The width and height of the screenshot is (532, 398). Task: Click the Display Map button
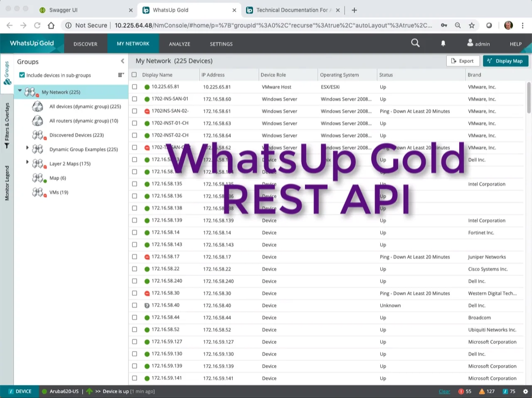pos(505,61)
